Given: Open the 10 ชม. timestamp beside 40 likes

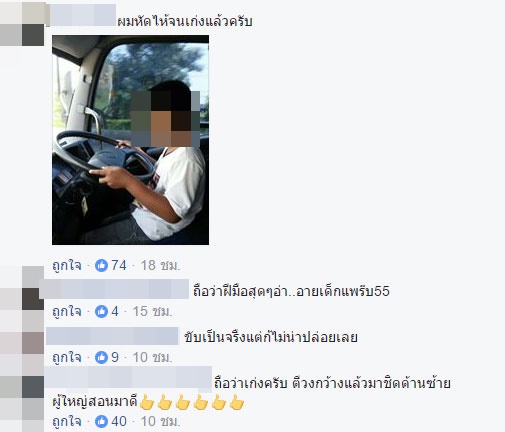Looking at the screenshot, I should tap(160, 422).
